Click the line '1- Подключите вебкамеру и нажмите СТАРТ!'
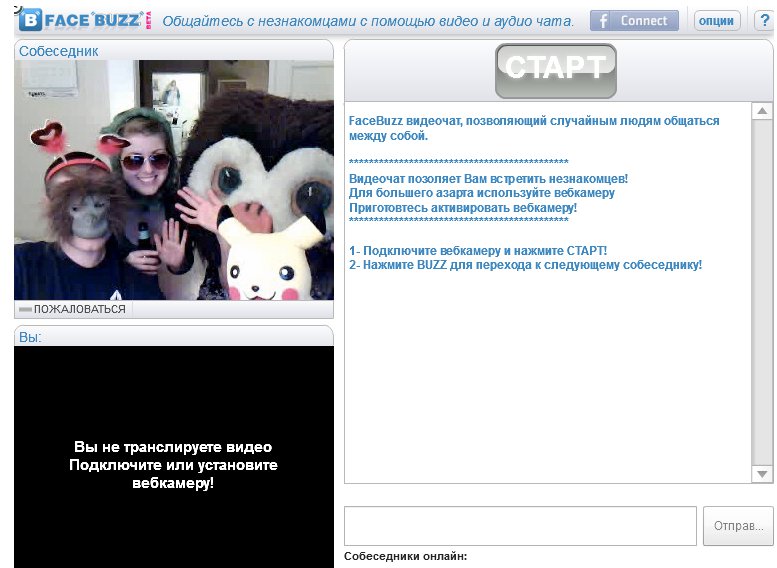This screenshot has width=777, height=568. click(x=478, y=250)
